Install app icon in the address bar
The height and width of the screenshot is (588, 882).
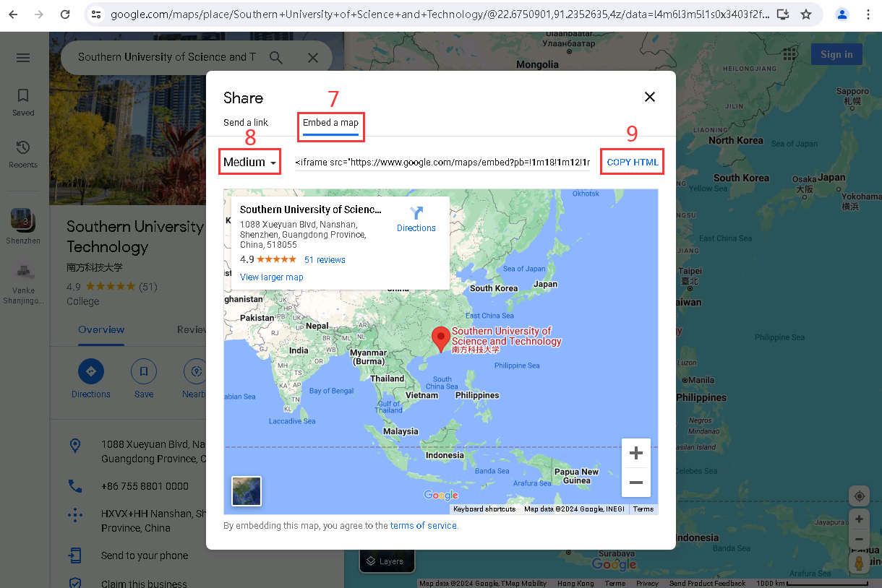pyautogui.click(x=783, y=14)
